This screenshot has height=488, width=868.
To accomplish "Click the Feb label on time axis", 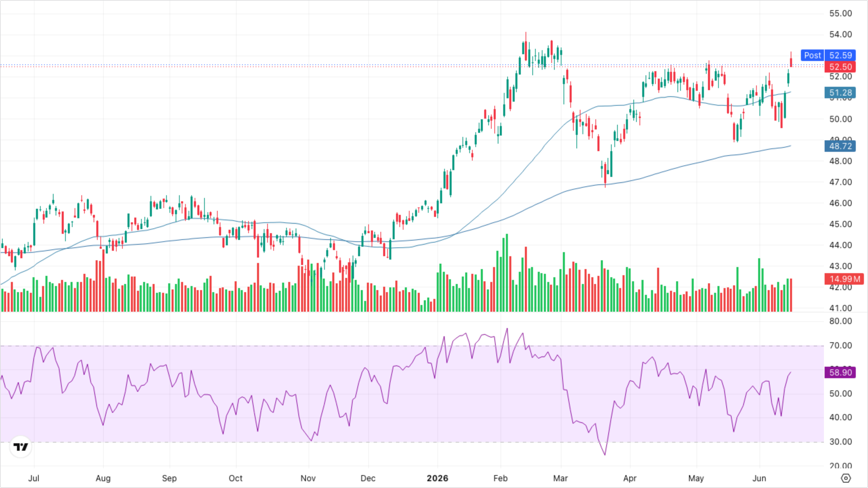I will pos(500,478).
